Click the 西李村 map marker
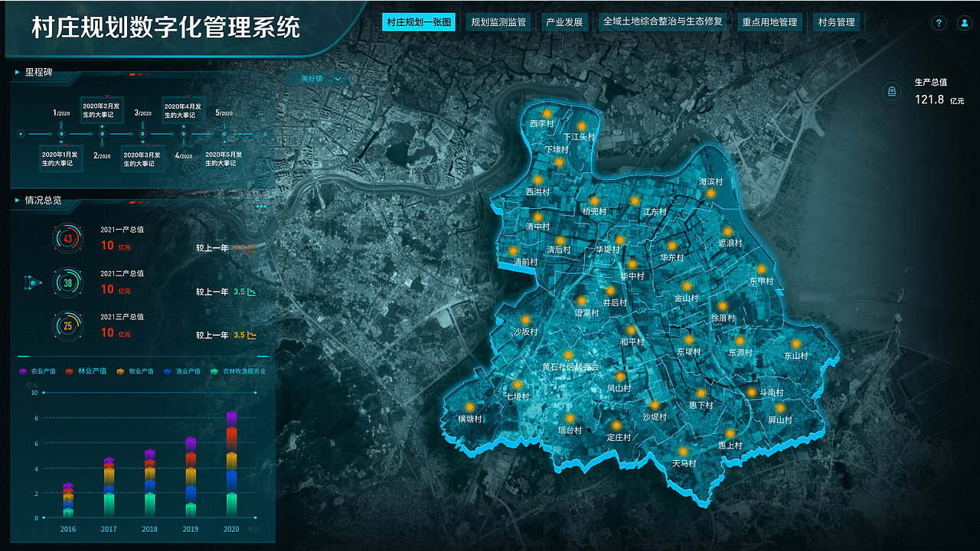This screenshot has height=551, width=980. click(547, 113)
